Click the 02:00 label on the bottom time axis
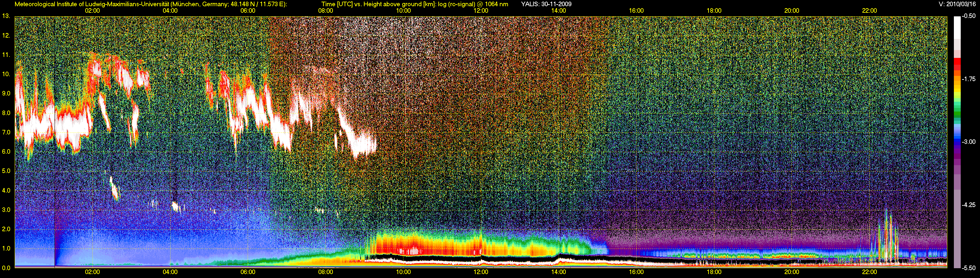Viewport: 980px width, 278px height. click(92, 272)
